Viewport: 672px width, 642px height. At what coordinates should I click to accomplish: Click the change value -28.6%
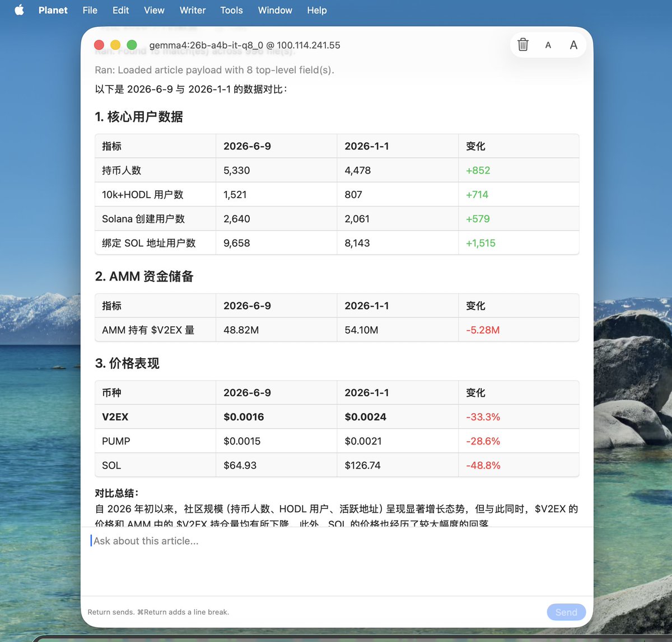coord(483,441)
